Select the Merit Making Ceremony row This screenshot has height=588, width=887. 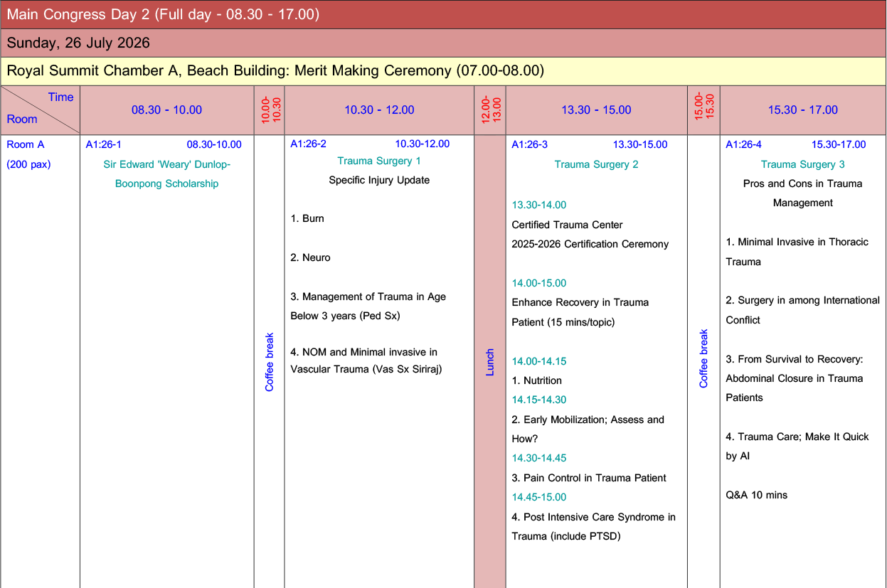[x=275, y=71]
